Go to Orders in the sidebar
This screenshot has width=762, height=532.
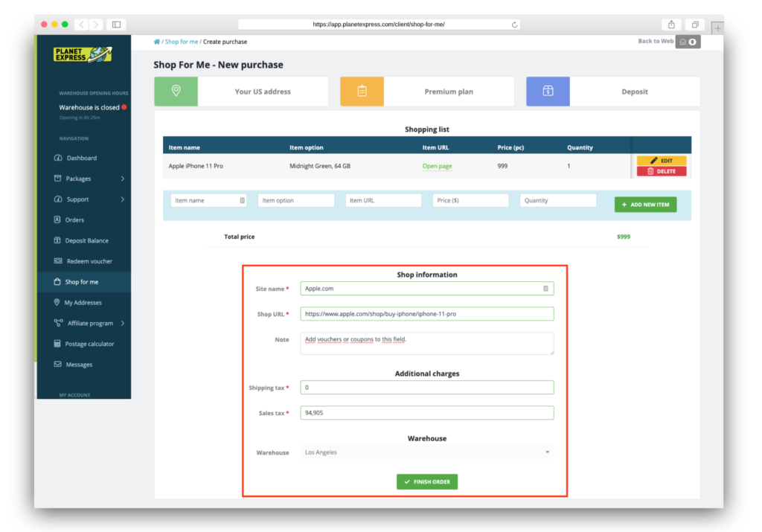coord(74,220)
